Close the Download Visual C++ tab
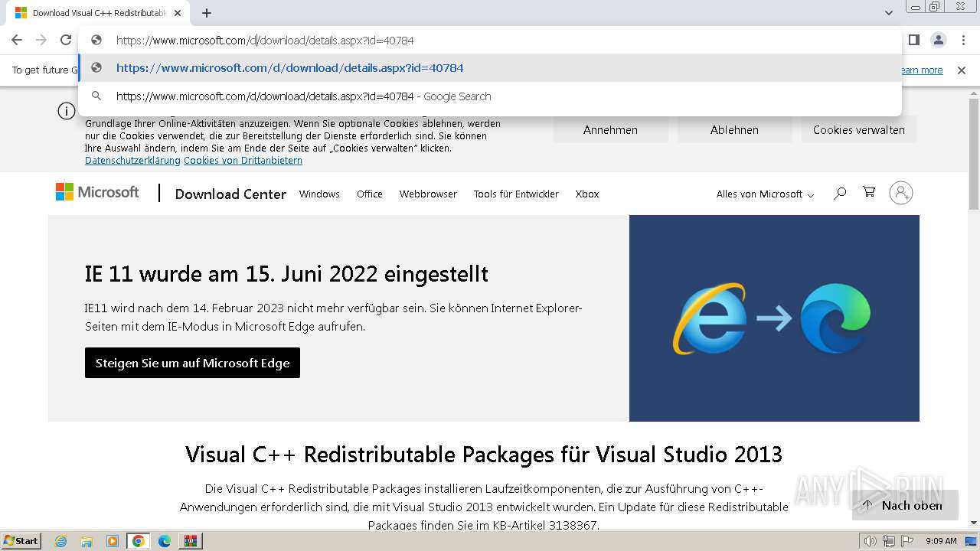980x551 pixels. [178, 13]
